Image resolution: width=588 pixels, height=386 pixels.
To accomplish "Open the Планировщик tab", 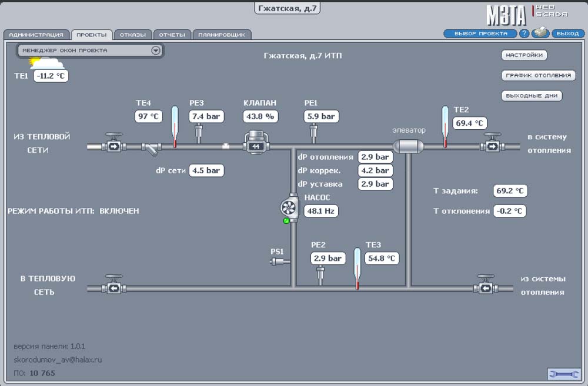I will 222,35.
